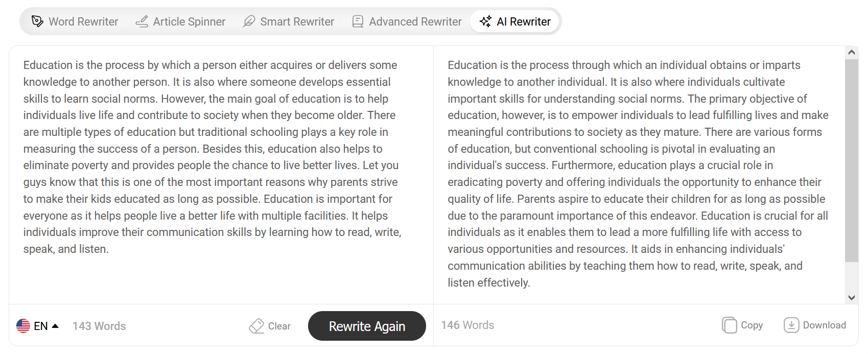Image resolution: width=868 pixels, height=354 pixels.
Task: Click the Smart Rewriter feather icon
Action: [249, 21]
